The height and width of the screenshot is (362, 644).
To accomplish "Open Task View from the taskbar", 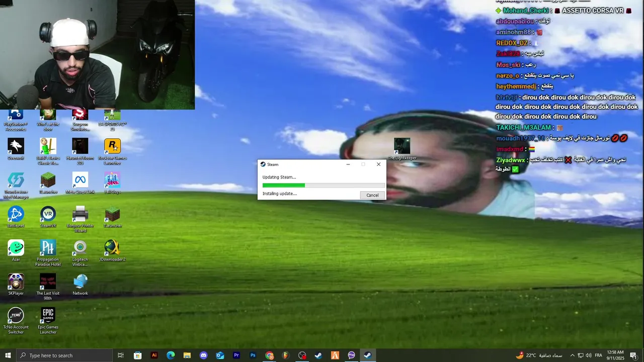I will click(x=121, y=355).
